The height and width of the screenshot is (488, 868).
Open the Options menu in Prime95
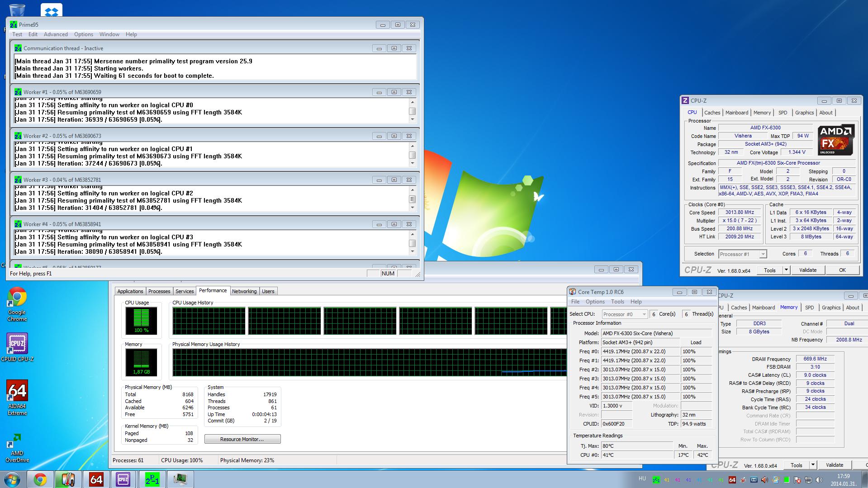point(84,34)
